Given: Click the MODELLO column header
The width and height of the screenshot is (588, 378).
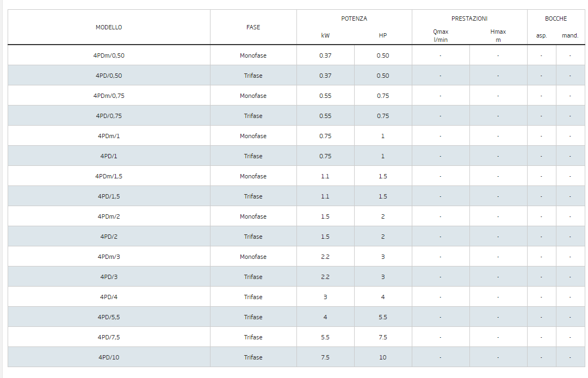Looking at the screenshot, I should (x=109, y=27).
